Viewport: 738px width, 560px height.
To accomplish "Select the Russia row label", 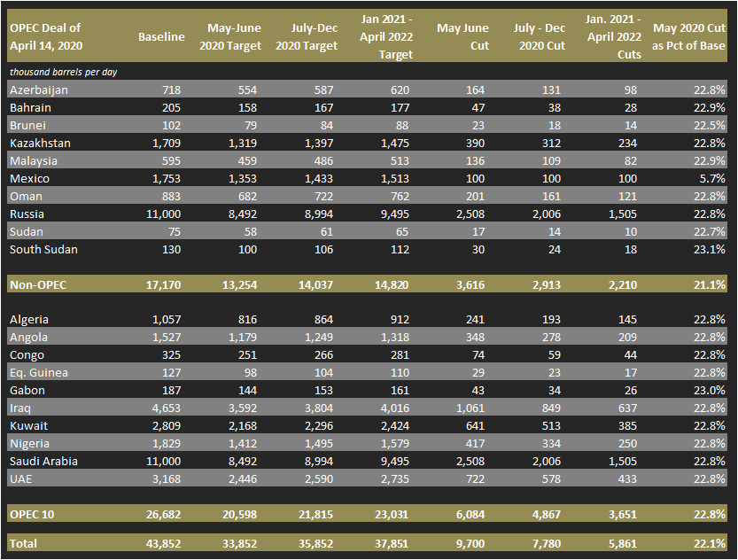I will coord(27,214).
